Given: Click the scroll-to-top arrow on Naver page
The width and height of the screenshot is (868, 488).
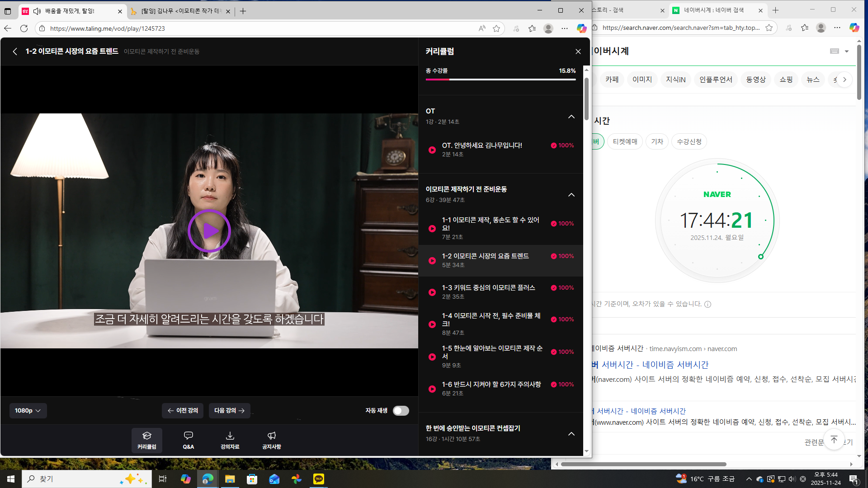Looking at the screenshot, I should 834,440.
